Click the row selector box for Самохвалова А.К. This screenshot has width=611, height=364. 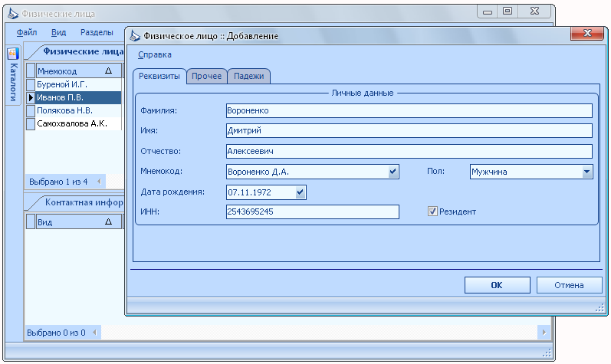point(31,124)
